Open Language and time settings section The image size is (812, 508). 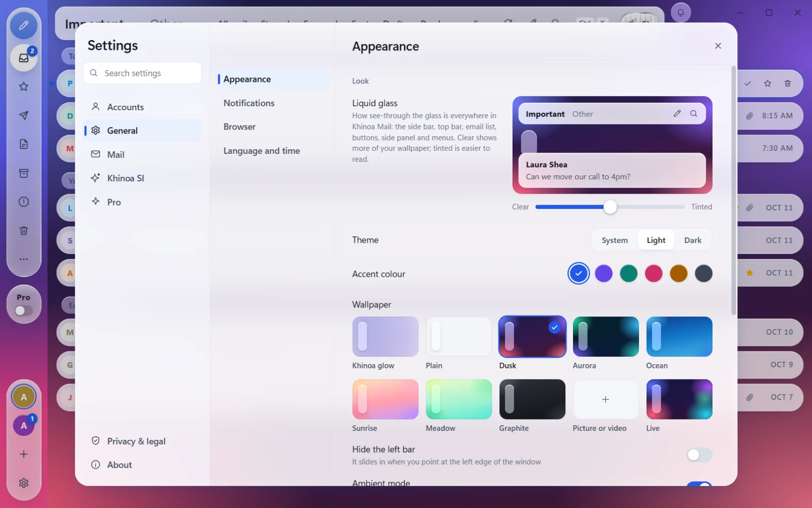pyautogui.click(x=273, y=151)
